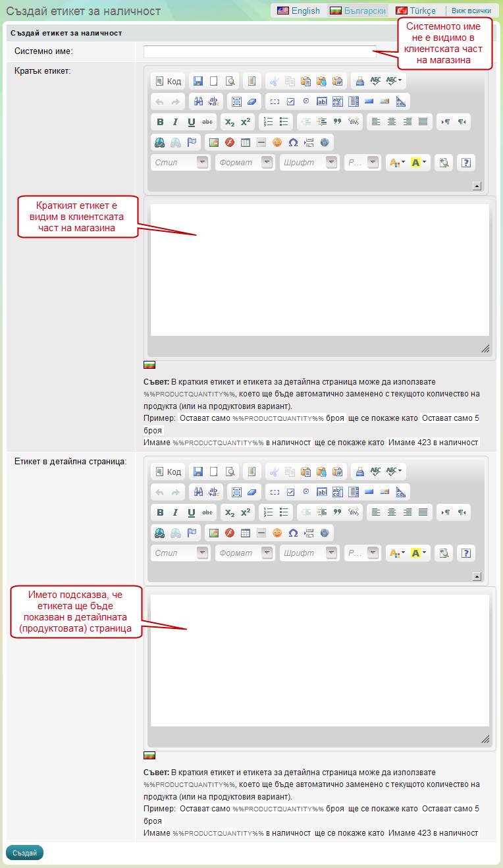Viewport: 503px width, 868px height.
Task: Click the Код (Source) button in the short label editor
Action: pos(167,82)
